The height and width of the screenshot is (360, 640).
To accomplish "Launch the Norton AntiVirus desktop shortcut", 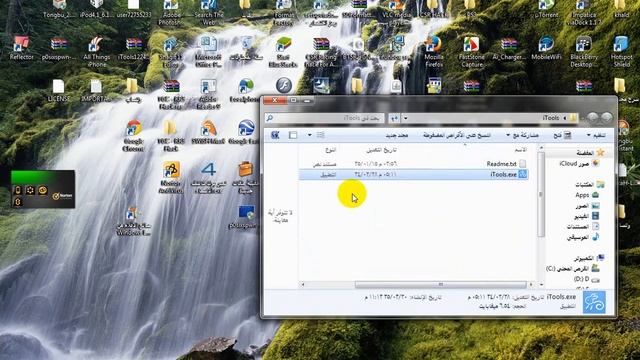I will [171, 178].
